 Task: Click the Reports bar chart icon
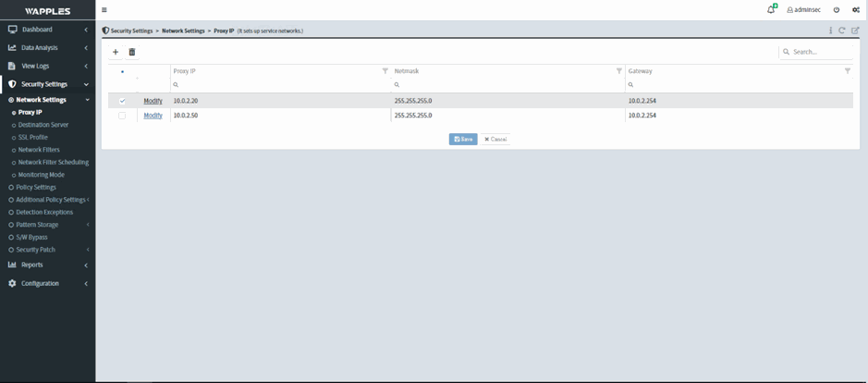point(12,265)
